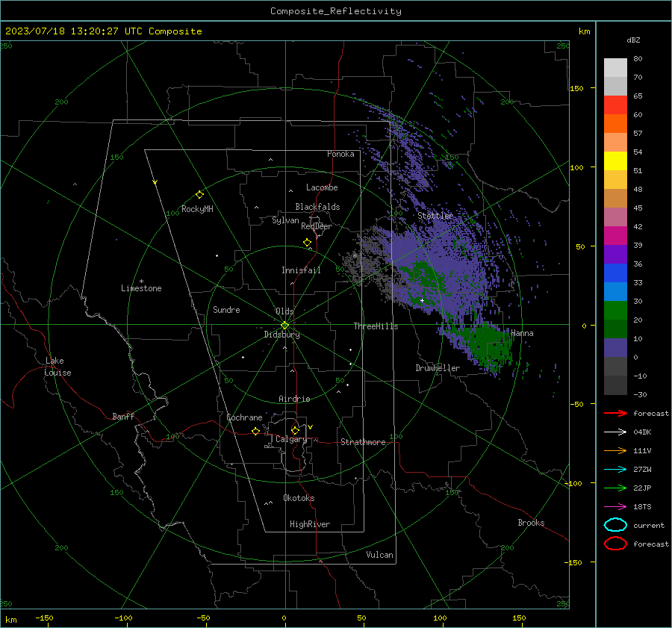Click the Blackfalds label
The image size is (672, 628).
pyautogui.click(x=317, y=207)
